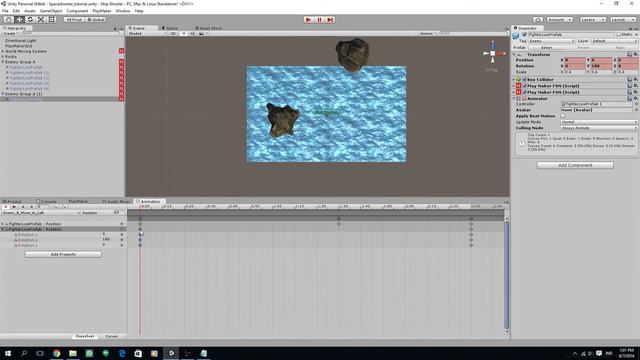The height and width of the screenshot is (360, 640).
Task: Click the Dopesheet button
Action: tap(85, 336)
